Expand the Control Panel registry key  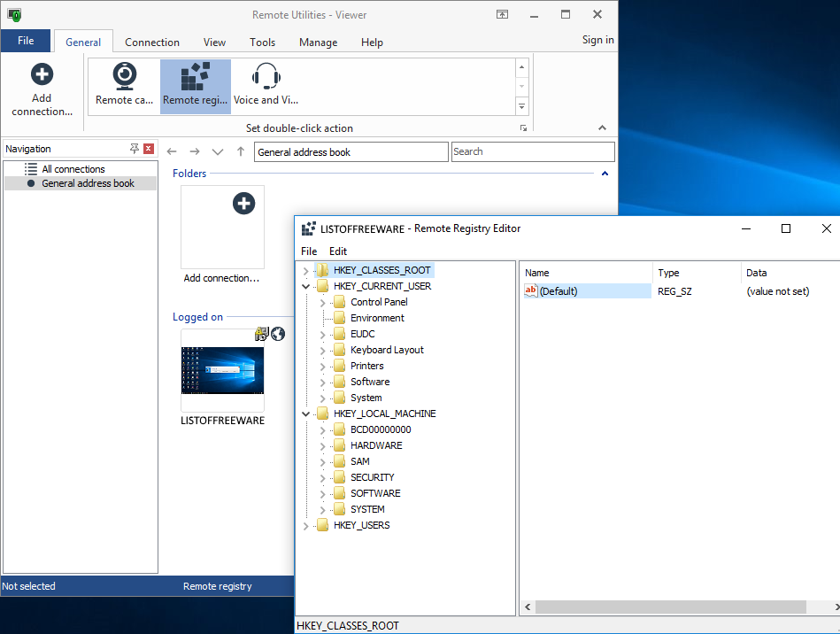click(322, 303)
